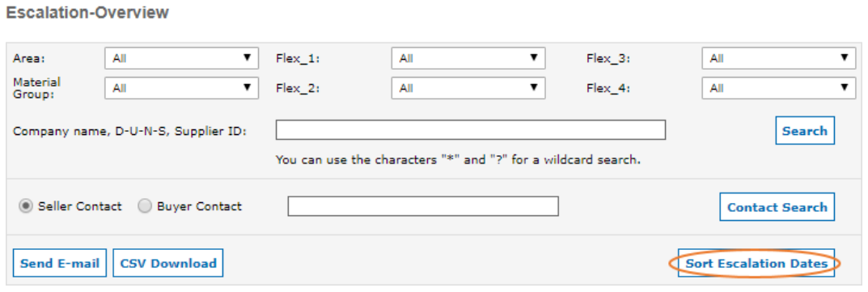The height and width of the screenshot is (292, 868).
Task: Click the wildcard search hint text
Action: 458,160
